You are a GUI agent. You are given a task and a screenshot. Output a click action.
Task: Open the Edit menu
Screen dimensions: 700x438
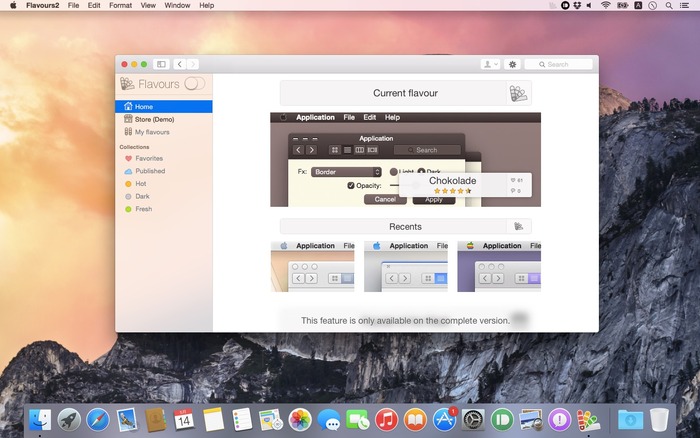tap(94, 5)
